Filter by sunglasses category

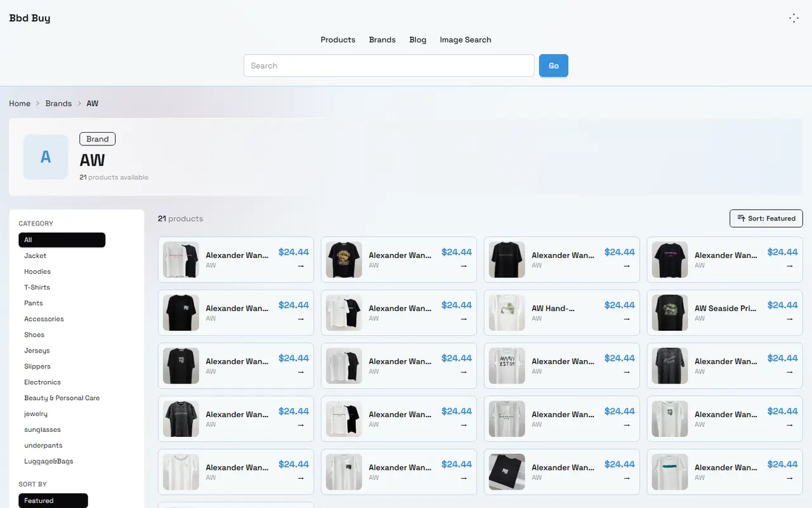(x=43, y=430)
